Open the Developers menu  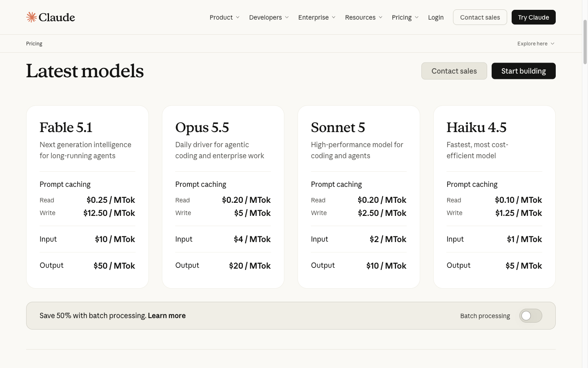(x=269, y=17)
